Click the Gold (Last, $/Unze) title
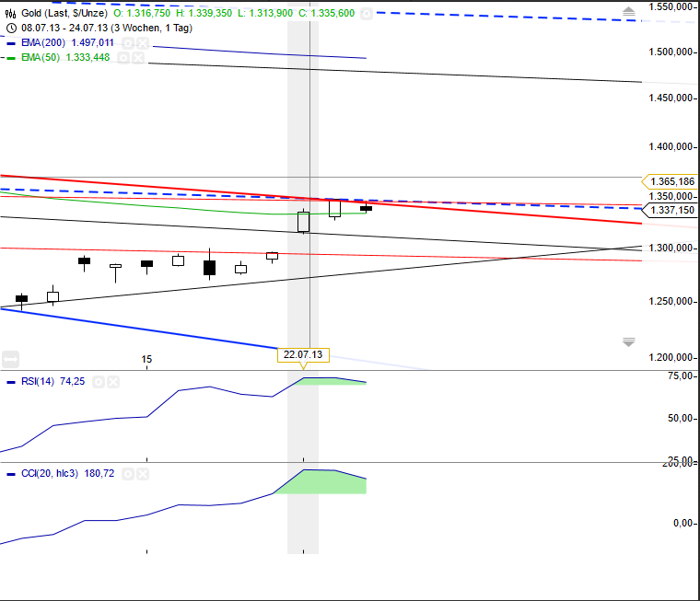The height and width of the screenshot is (601, 700). (64, 14)
